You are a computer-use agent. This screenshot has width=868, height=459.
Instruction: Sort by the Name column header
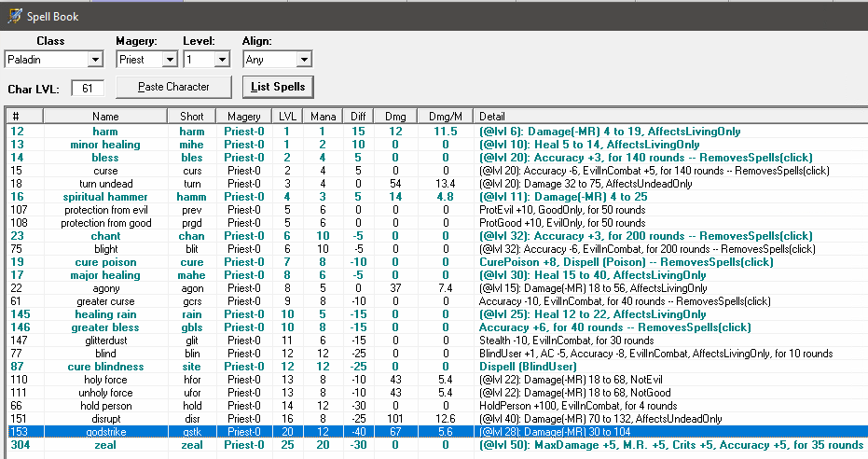[105, 117]
